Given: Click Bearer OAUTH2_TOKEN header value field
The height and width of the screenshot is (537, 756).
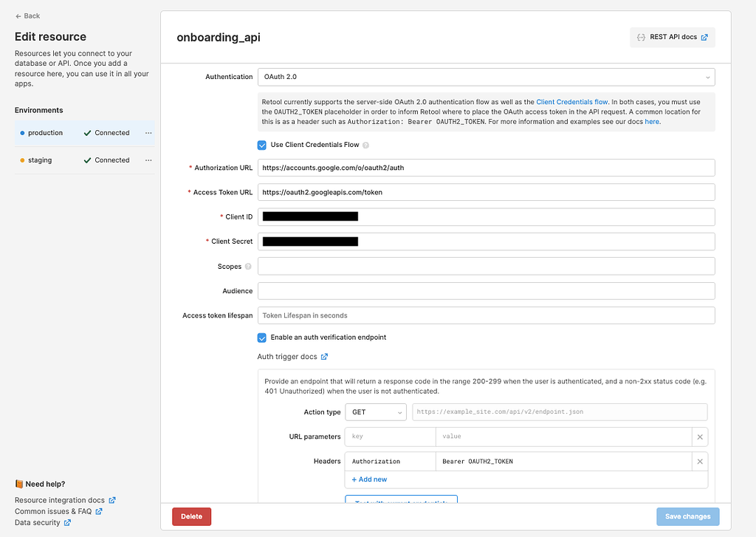Looking at the screenshot, I should 563,462.
